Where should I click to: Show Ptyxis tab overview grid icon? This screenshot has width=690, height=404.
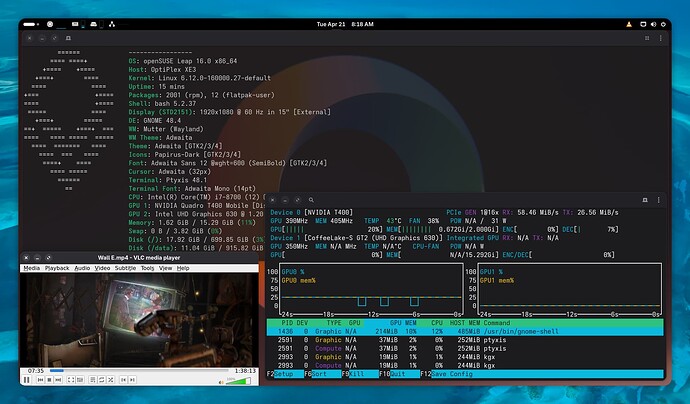(x=647, y=38)
